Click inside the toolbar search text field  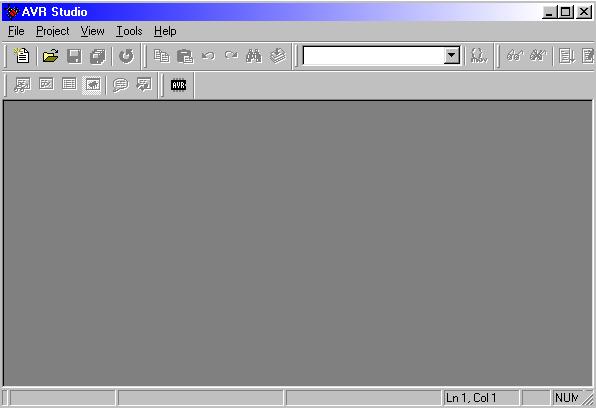373,56
